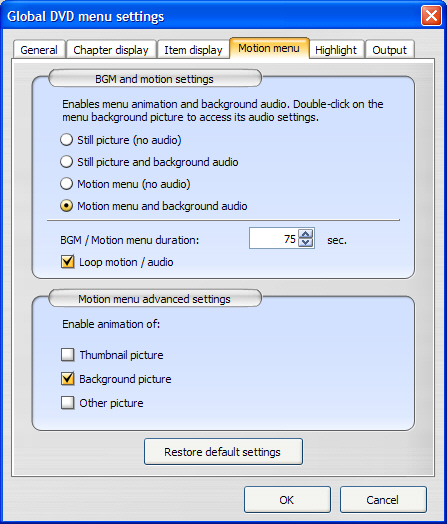The width and height of the screenshot is (447, 524).
Task: Click Restore default settings button
Action: (223, 452)
